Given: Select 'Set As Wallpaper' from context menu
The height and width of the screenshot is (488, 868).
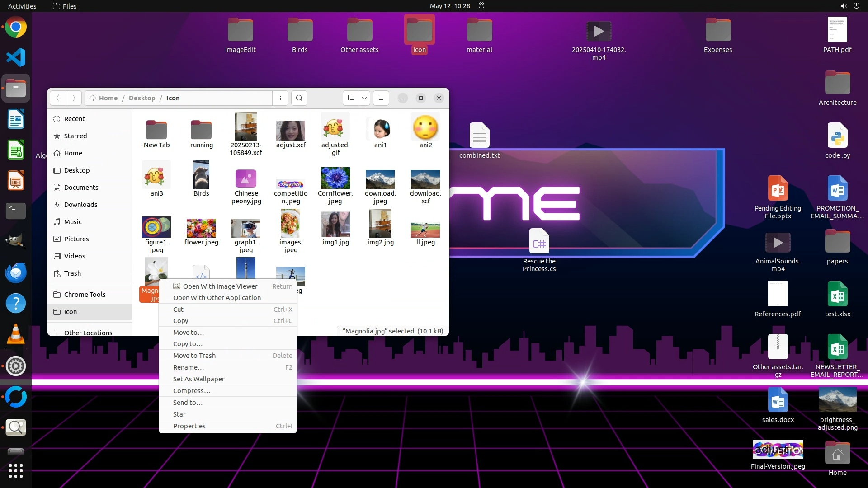Looking at the screenshot, I should (198, 379).
